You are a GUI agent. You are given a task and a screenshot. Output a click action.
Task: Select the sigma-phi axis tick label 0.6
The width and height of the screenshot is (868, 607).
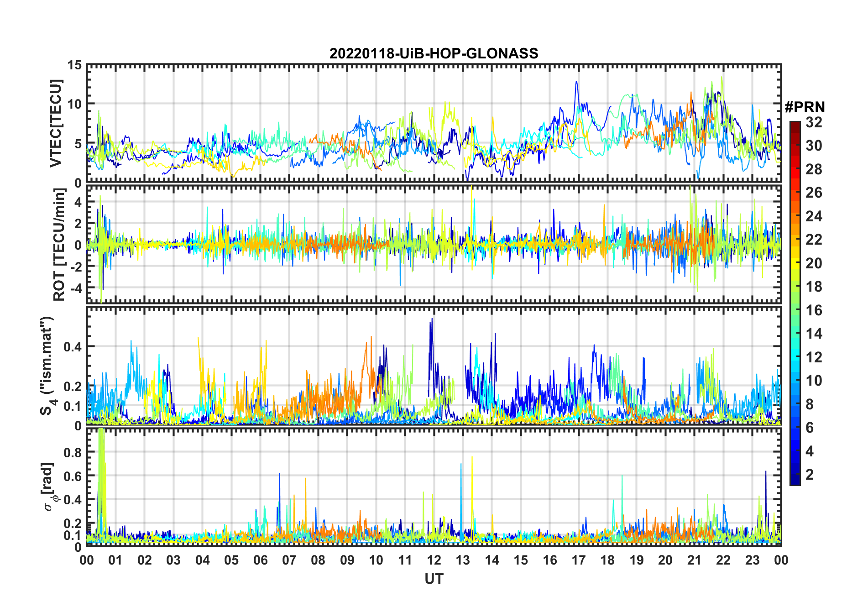click(x=73, y=476)
